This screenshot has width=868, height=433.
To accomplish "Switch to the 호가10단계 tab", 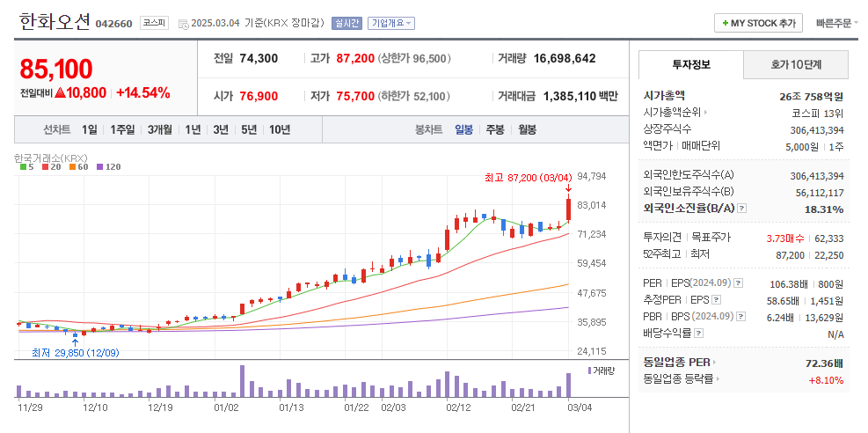I will [x=796, y=64].
